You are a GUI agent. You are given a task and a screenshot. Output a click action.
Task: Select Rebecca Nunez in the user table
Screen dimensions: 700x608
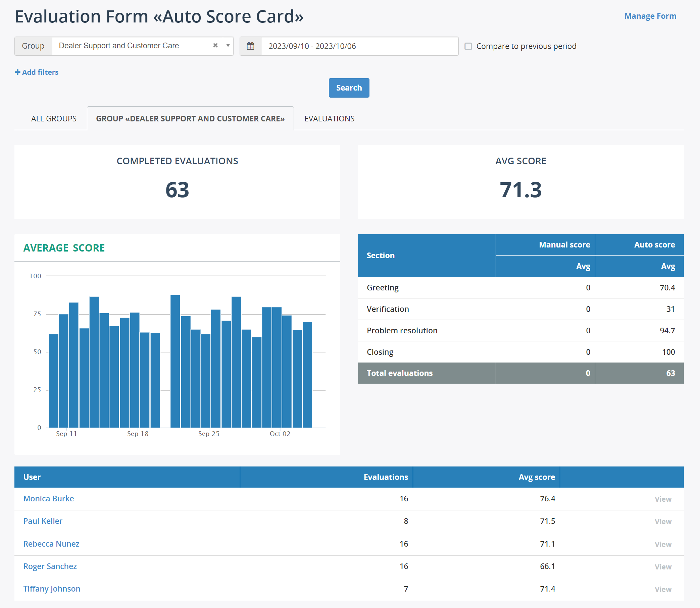point(51,544)
